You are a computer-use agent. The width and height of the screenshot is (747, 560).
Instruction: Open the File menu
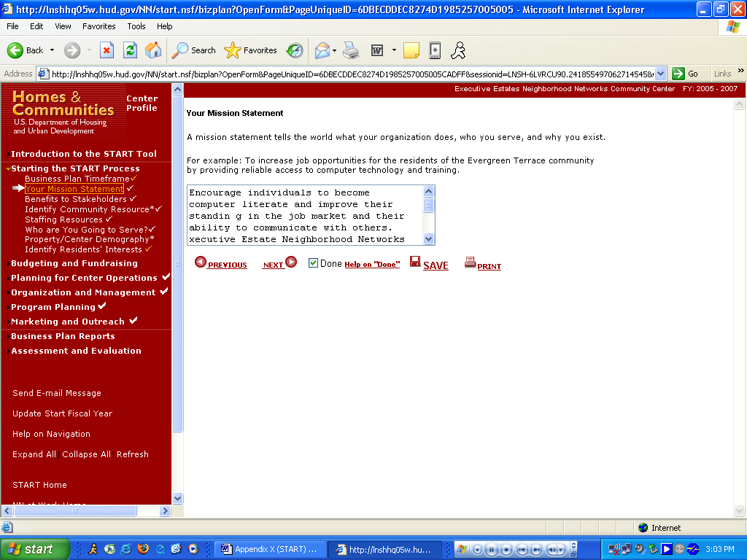(x=12, y=26)
